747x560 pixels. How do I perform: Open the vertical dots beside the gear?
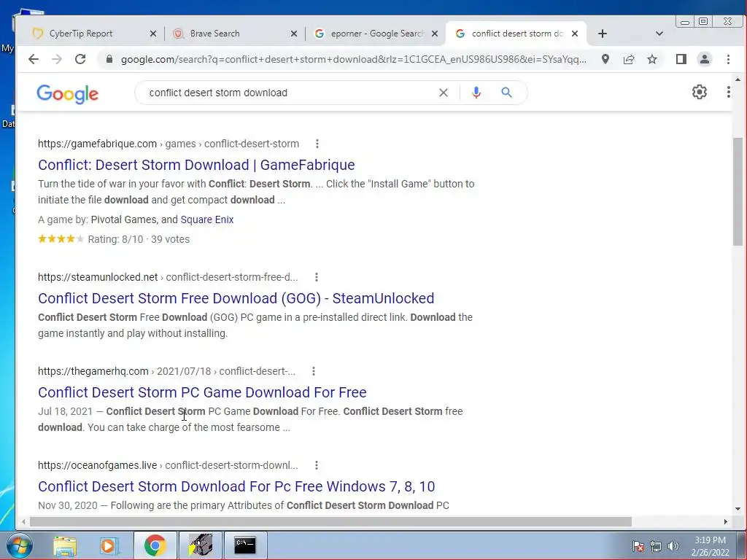729,92
